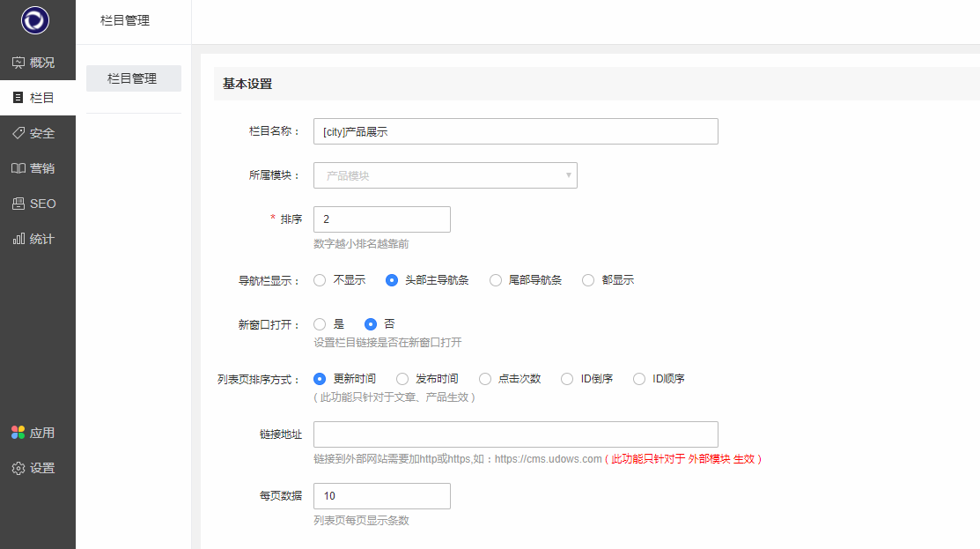The image size is (980, 549).
Task: Select 尾部导航条 radio option
Action: (496, 280)
